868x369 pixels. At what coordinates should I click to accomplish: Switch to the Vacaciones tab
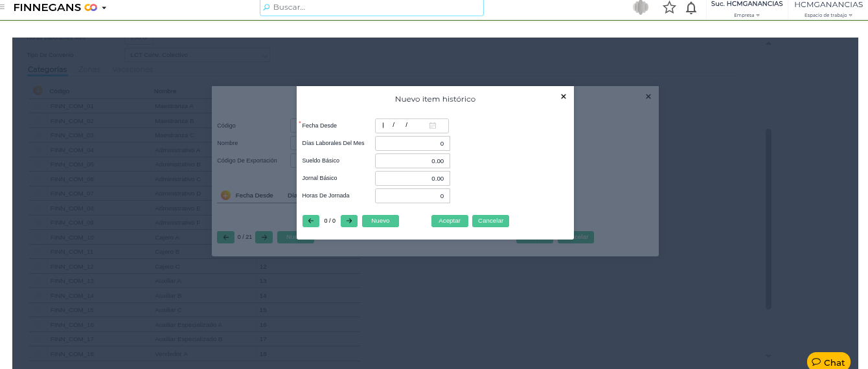[133, 69]
